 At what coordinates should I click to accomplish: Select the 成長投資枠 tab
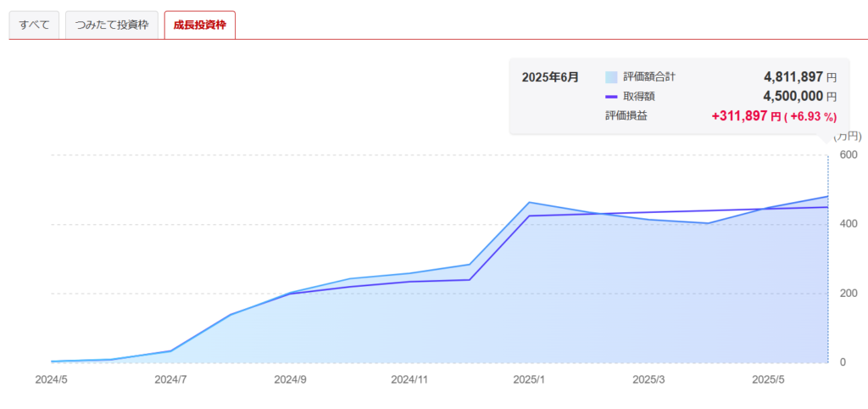click(199, 25)
